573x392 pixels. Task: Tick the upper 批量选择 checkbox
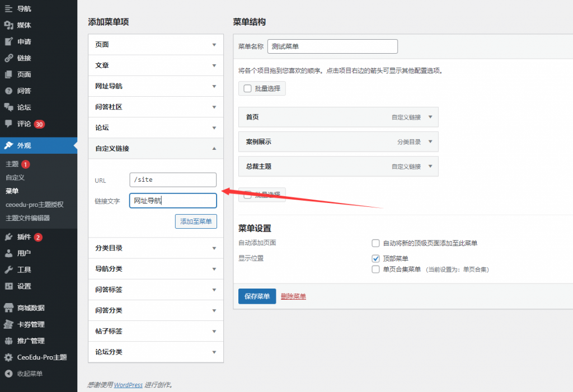pyautogui.click(x=247, y=88)
